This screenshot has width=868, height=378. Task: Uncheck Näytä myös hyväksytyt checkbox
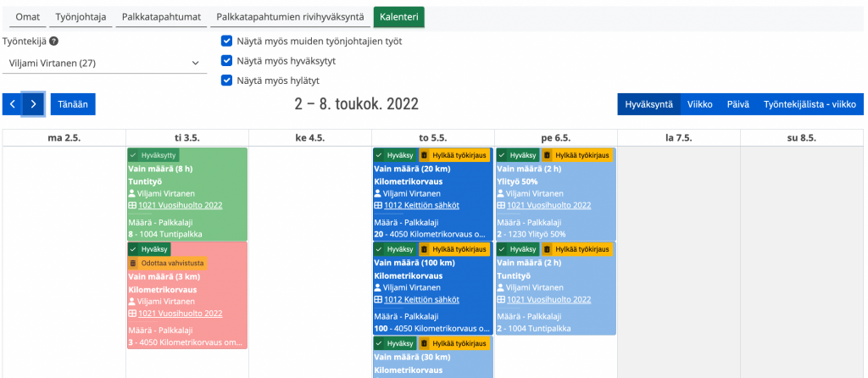pyautogui.click(x=226, y=60)
